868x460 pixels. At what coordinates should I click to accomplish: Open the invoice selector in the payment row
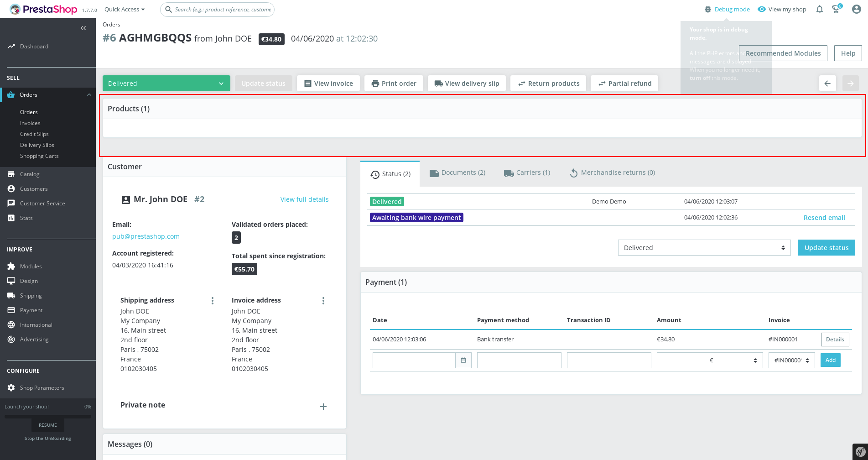pos(791,360)
